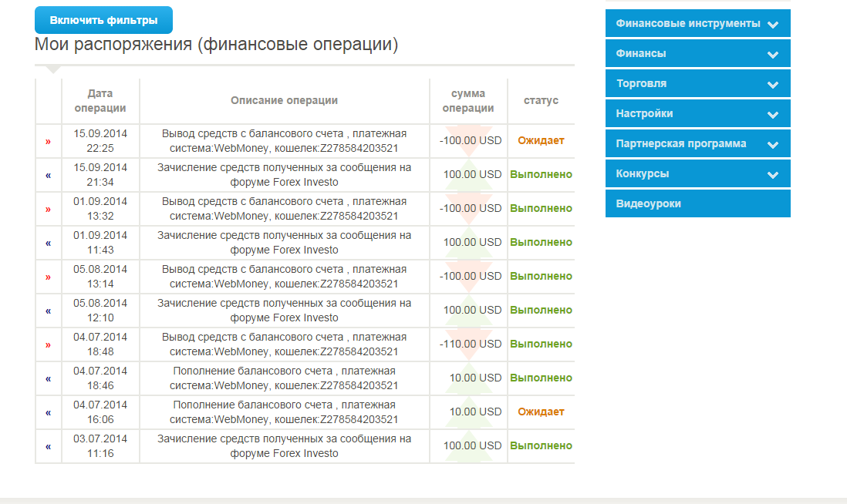Click blue arrow icon for 01.09.2014 11:43 row
This screenshot has height=504, width=847.
48,243
